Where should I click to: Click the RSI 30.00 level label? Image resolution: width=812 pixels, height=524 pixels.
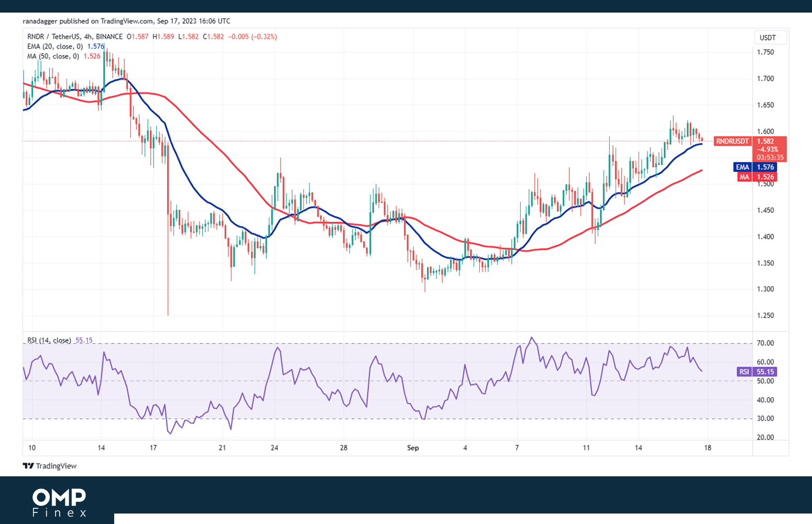[x=765, y=419]
